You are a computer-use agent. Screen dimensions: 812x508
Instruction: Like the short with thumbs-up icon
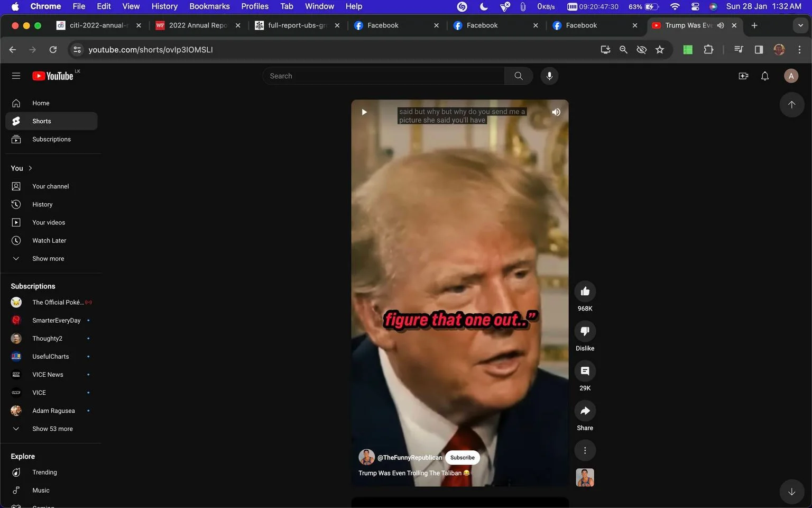point(585,292)
